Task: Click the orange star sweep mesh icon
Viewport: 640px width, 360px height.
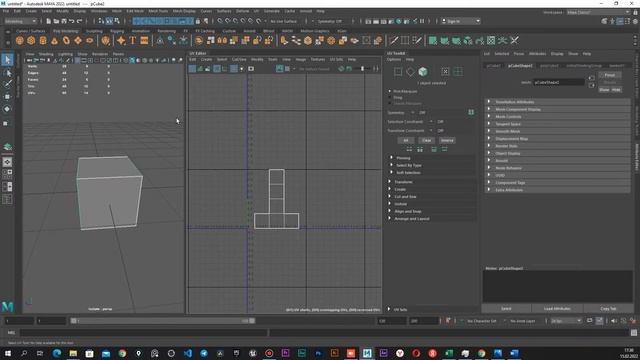Action: (x=121, y=40)
